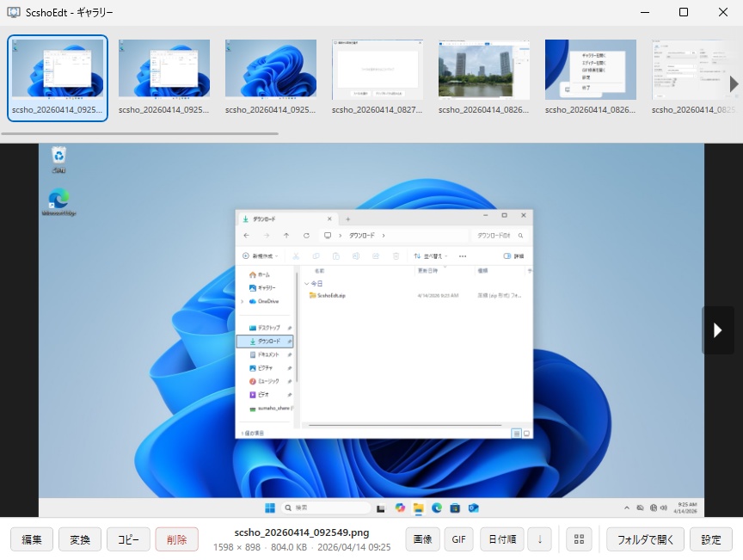Click the ScshoEdt app icon in title bar
The width and height of the screenshot is (743, 560).
coord(14,12)
